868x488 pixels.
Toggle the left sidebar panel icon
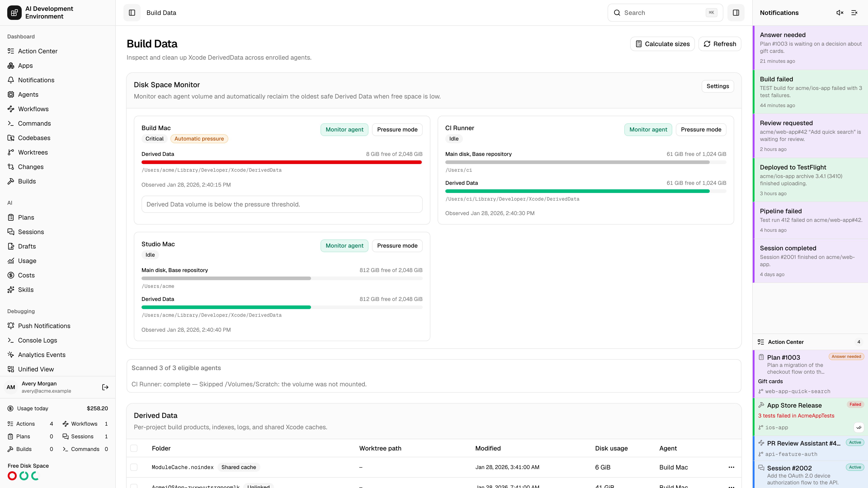(132, 13)
